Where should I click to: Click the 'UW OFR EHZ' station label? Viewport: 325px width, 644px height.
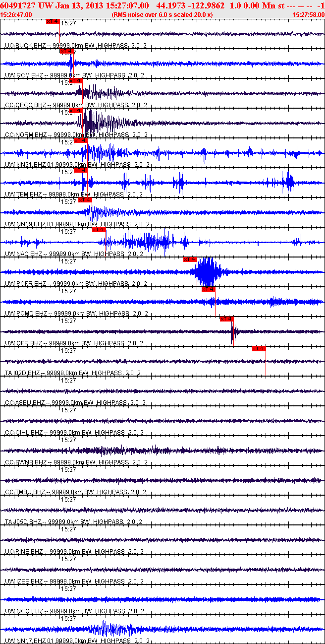coord(23,343)
